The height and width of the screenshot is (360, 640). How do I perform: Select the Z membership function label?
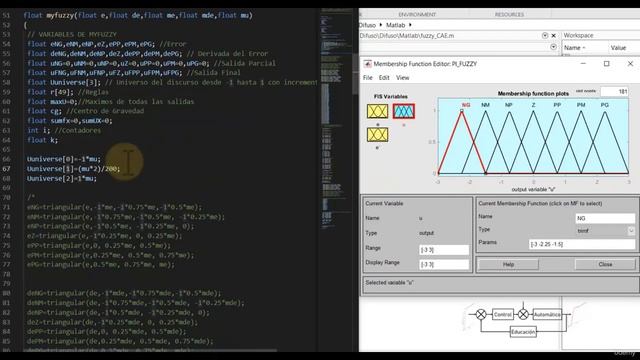point(533,105)
